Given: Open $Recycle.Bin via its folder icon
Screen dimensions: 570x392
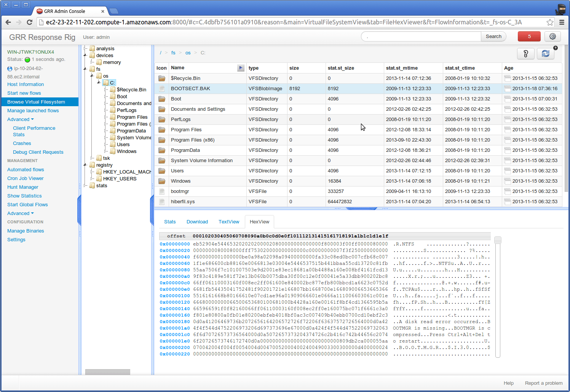Looking at the screenshot, I should coord(161,78).
